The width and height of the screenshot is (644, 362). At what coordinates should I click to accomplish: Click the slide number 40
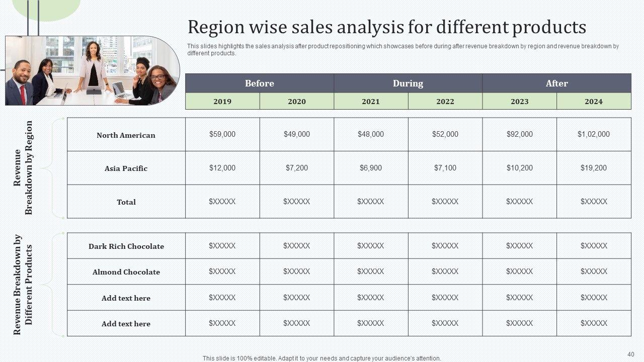pos(631,354)
